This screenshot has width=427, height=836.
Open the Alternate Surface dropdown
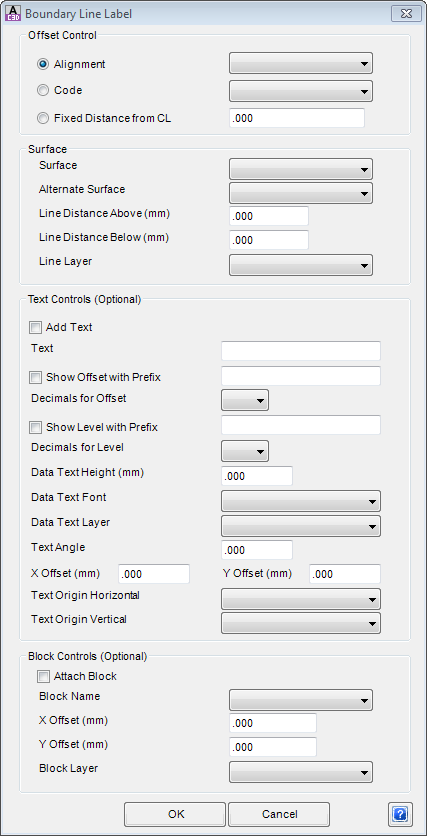coord(301,193)
